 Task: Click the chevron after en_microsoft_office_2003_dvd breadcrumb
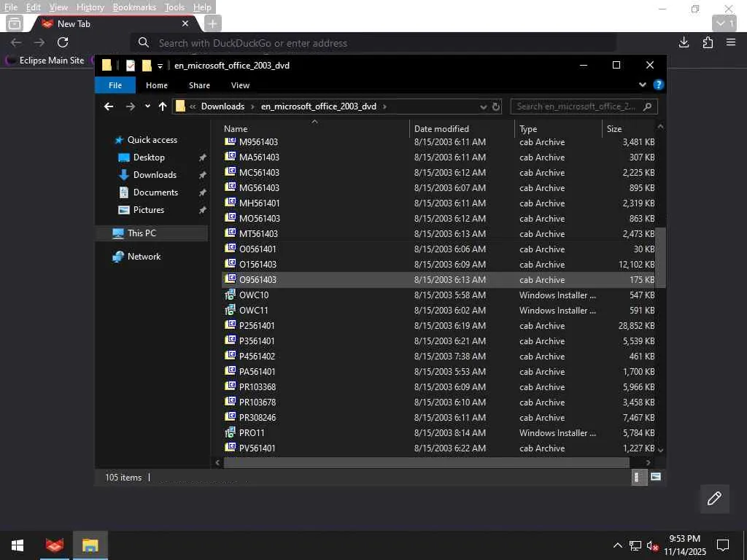tap(384, 106)
